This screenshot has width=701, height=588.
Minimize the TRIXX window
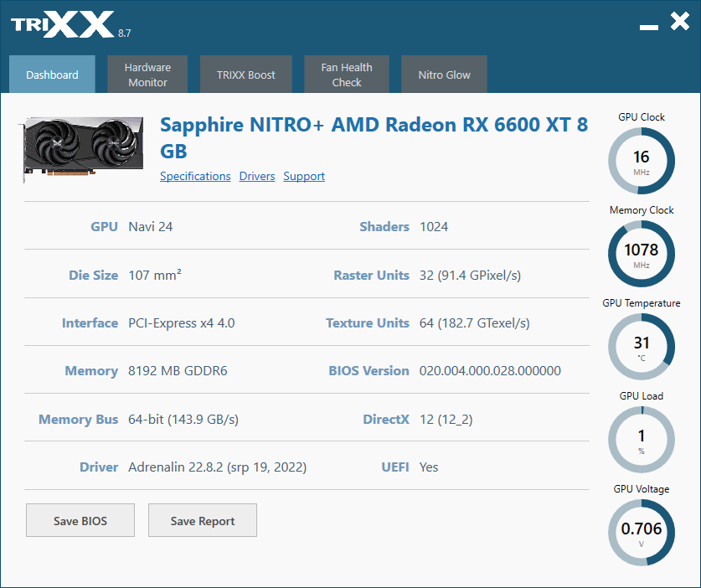coord(649,28)
